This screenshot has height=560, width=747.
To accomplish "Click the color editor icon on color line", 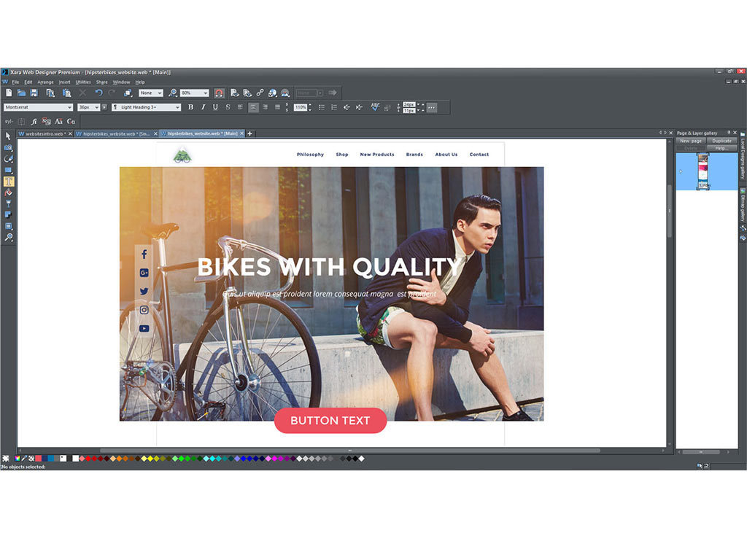I will [x=18, y=459].
